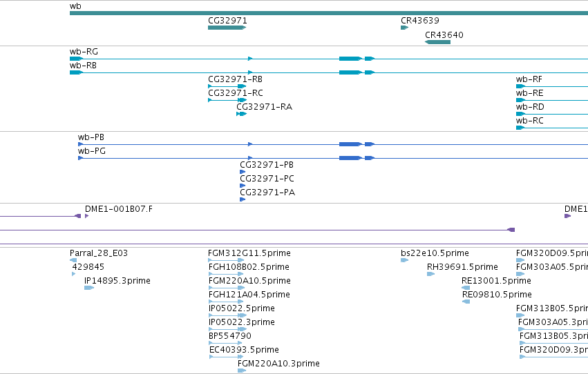Click the CG32971 gene arrow glyph

tap(227, 28)
